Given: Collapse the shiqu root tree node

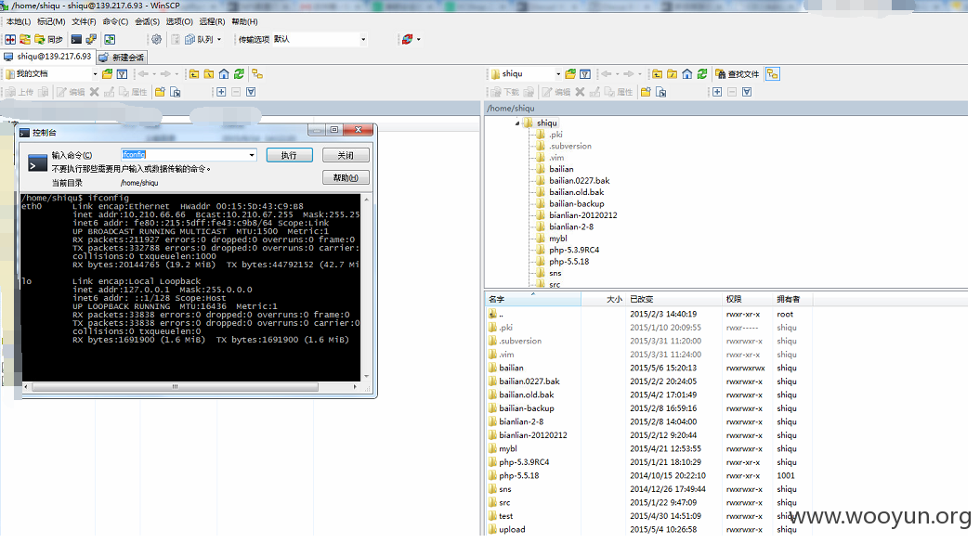Looking at the screenshot, I should click(517, 123).
